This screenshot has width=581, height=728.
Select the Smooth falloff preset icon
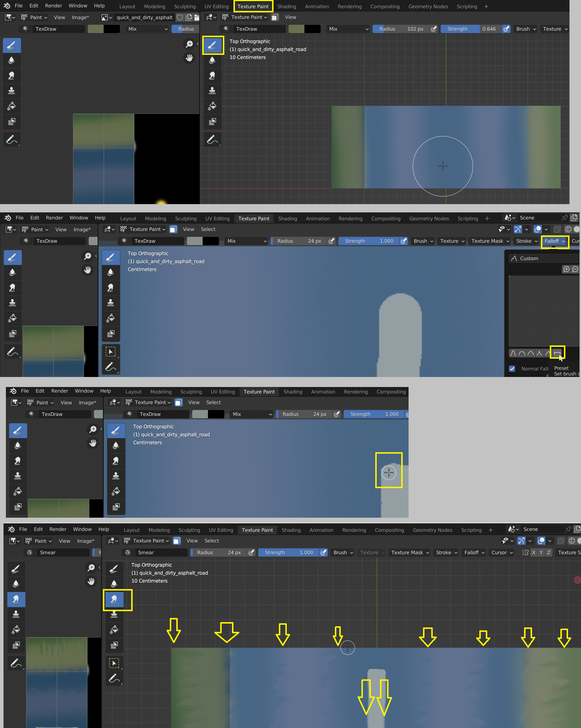(x=513, y=353)
